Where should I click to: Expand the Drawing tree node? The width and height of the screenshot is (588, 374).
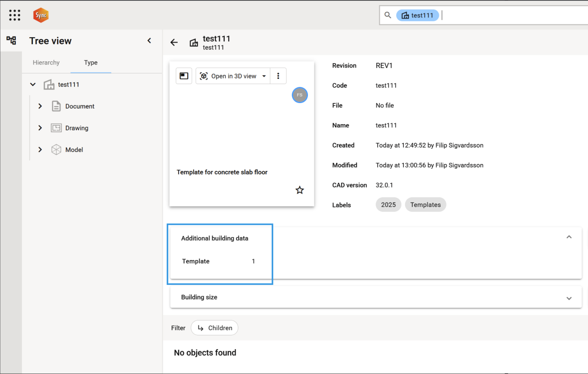tap(40, 128)
